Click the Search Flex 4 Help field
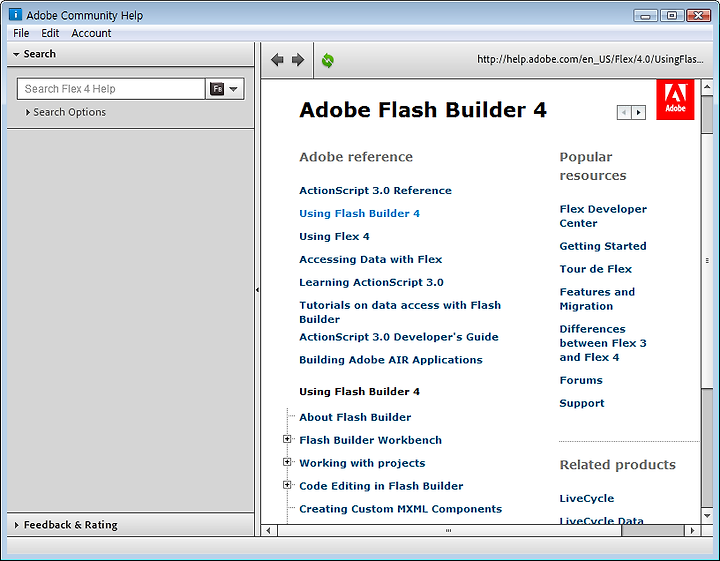The image size is (720, 561). [x=111, y=89]
